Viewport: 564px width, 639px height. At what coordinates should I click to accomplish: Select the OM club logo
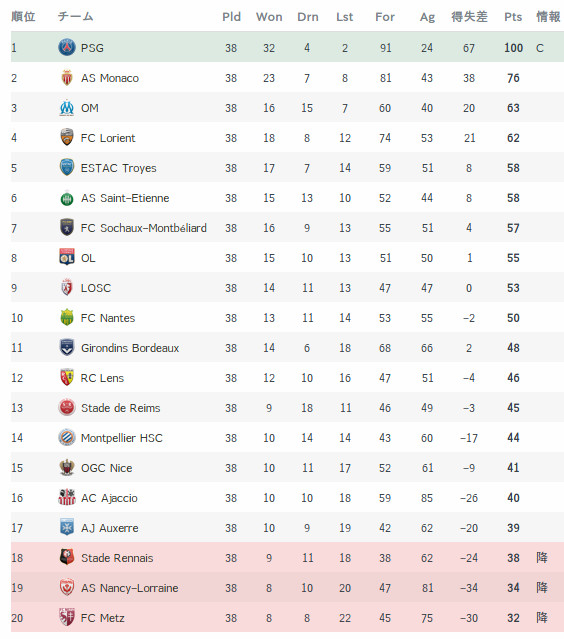[x=67, y=108]
